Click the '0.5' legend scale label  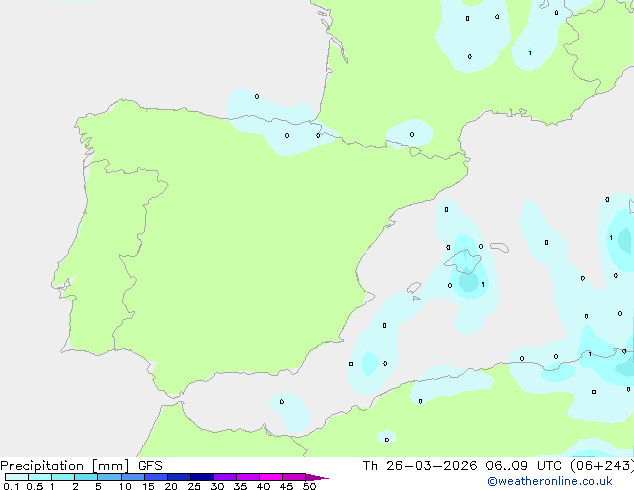click(x=34, y=486)
